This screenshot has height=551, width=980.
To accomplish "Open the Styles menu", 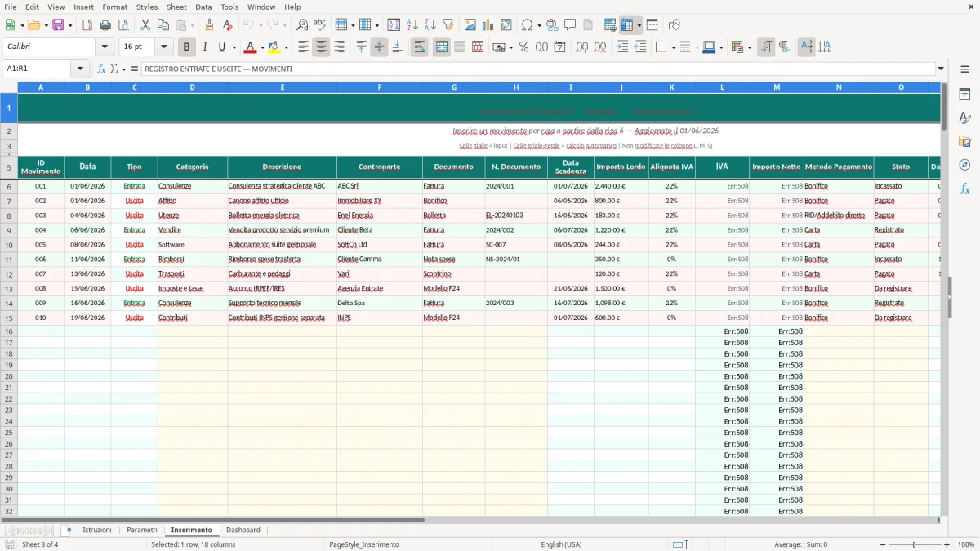I will [147, 7].
